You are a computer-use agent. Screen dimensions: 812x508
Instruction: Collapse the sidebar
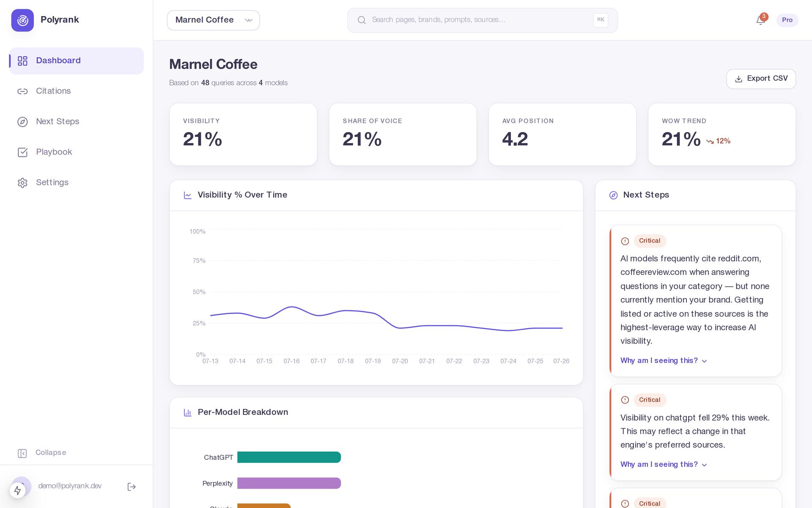(42, 453)
